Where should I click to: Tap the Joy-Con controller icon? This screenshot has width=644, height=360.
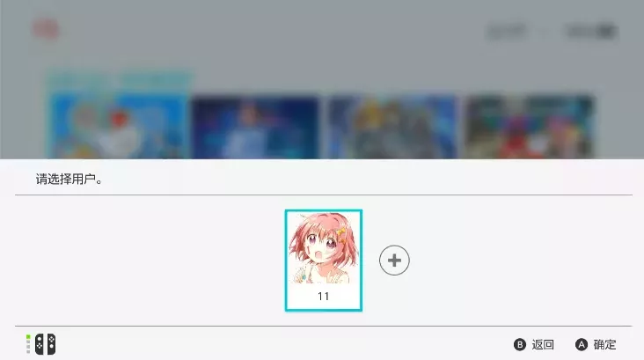tap(45, 344)
